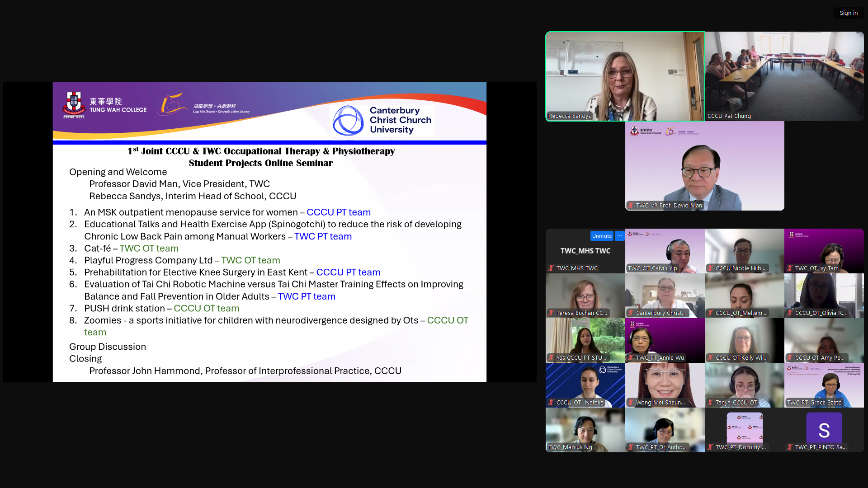The height and width of the screenshot is (488, 868).
Task: Select TWC_VP_Prof. David Man video tile
Action: (705, 165)
